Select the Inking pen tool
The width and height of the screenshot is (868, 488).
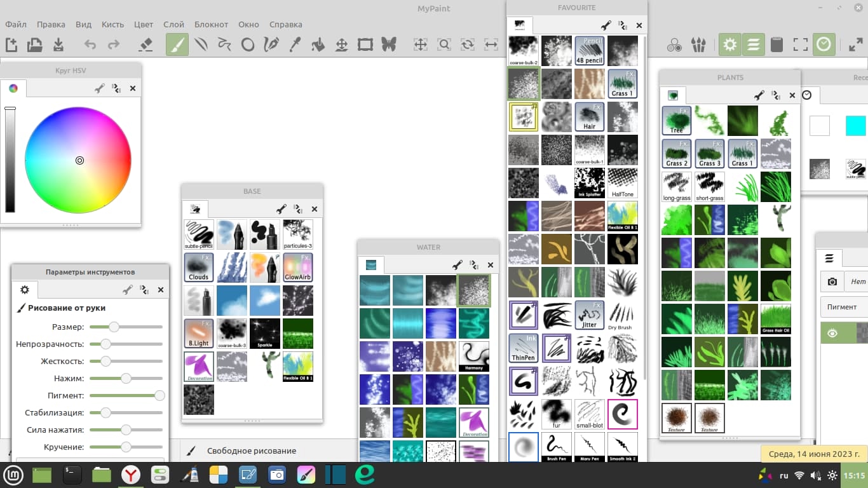271,44
